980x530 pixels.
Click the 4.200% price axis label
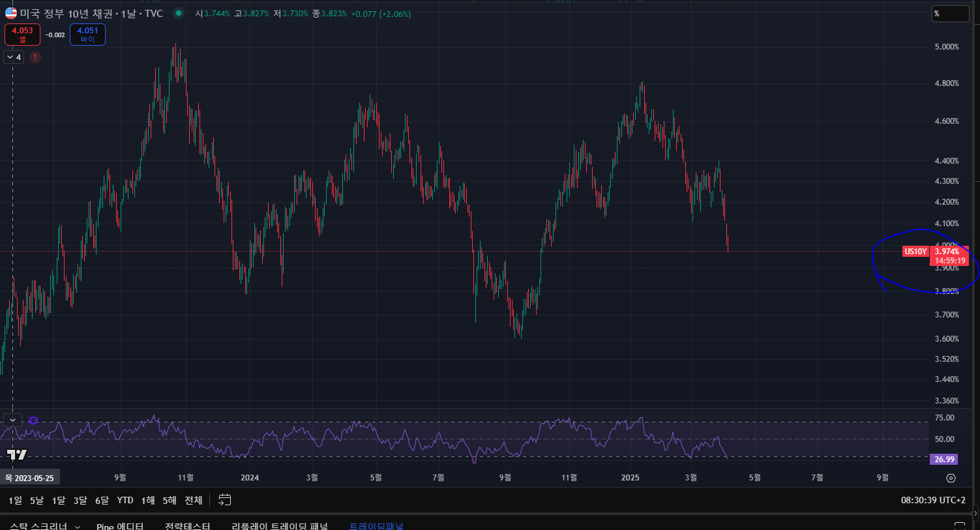pos(947,202)
